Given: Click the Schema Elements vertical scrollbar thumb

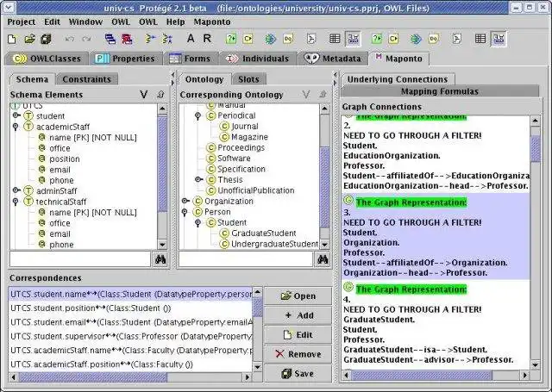Looking at the screenshot, I should pyautogui.click(x=162, y=164).
